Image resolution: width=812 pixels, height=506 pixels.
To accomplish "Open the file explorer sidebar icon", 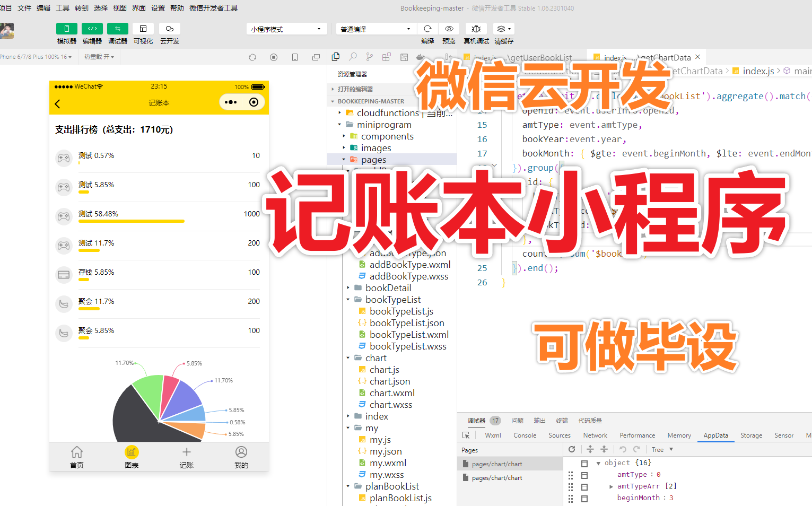I will tap(336, 57).
